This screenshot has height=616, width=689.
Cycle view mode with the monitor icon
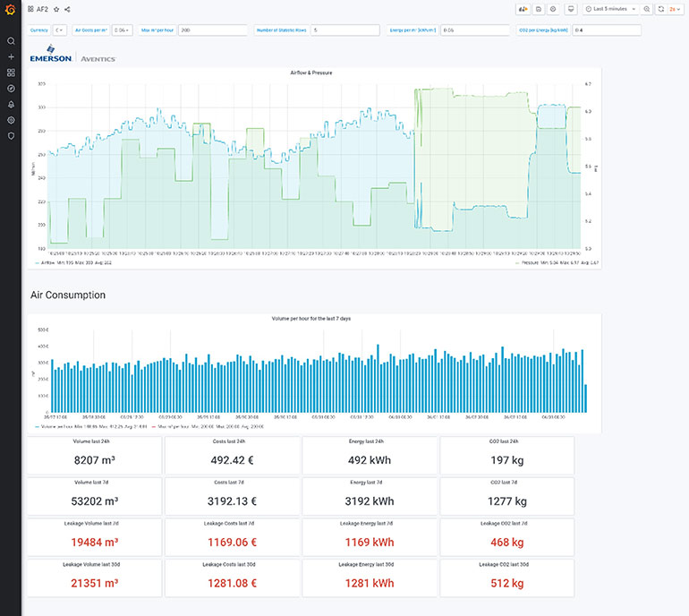[x=571, y=9]
